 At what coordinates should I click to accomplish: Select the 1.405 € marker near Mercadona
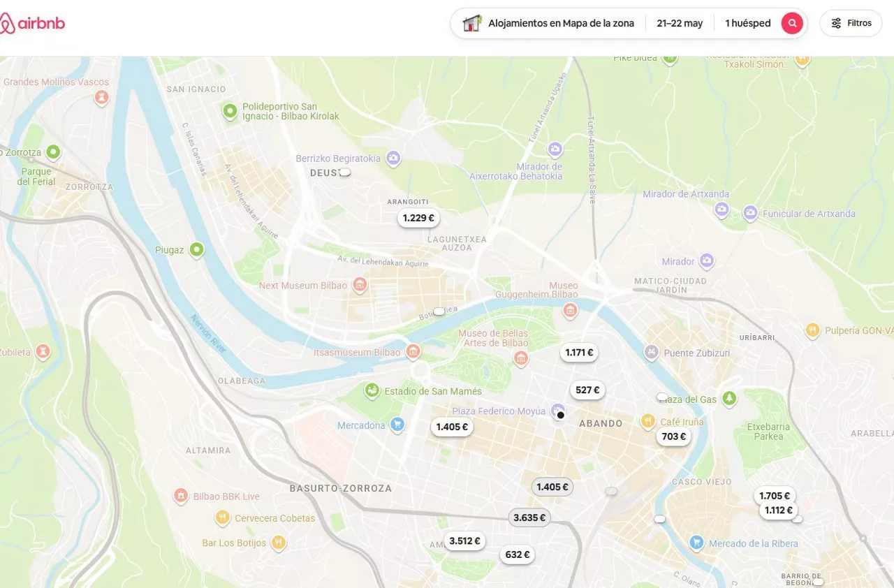point(452,427)
